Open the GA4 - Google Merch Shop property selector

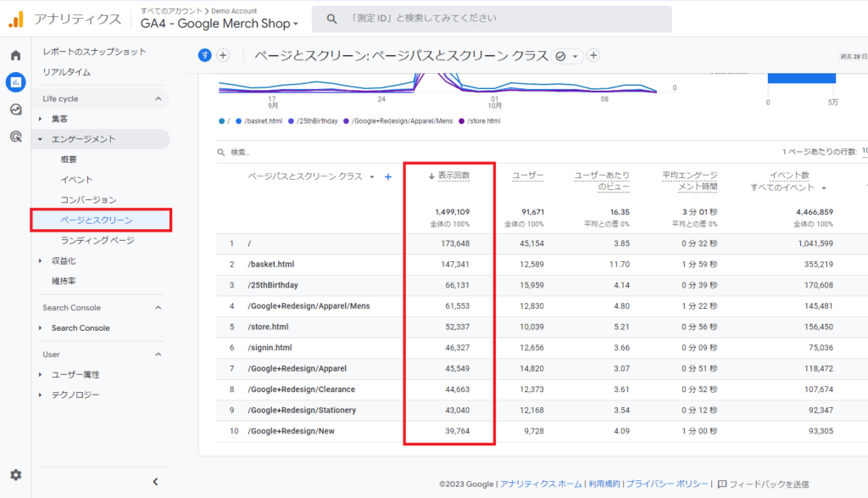click(x=220, y=23)
